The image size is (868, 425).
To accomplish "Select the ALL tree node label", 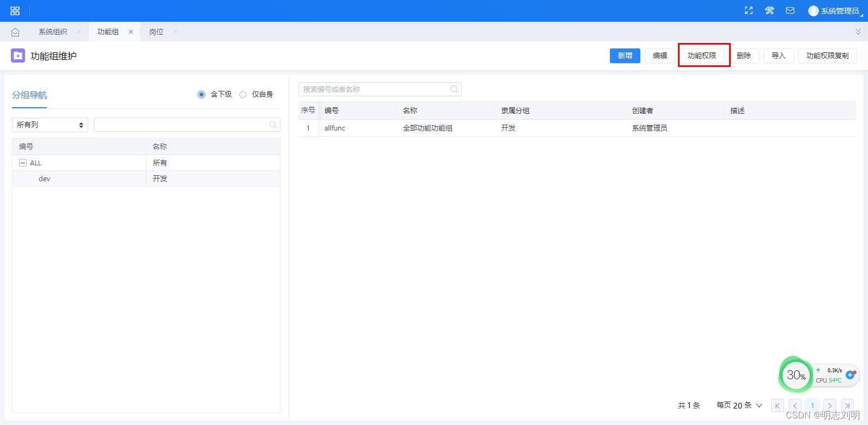I will point(35,163).
